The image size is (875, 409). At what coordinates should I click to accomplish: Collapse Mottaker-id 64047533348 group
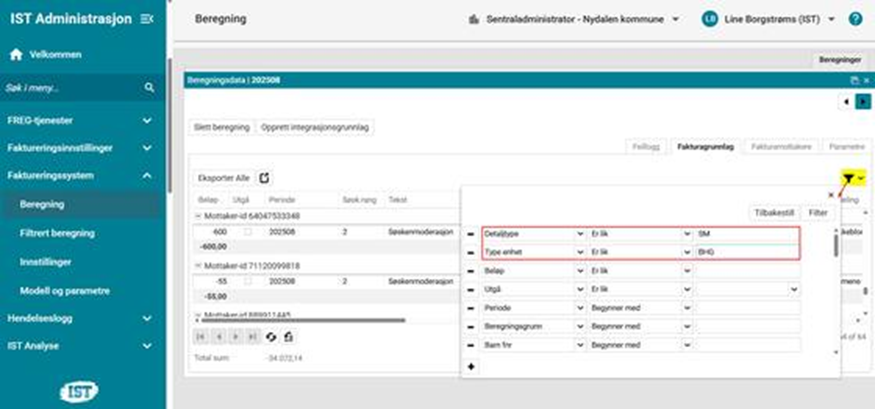point(198,216)
